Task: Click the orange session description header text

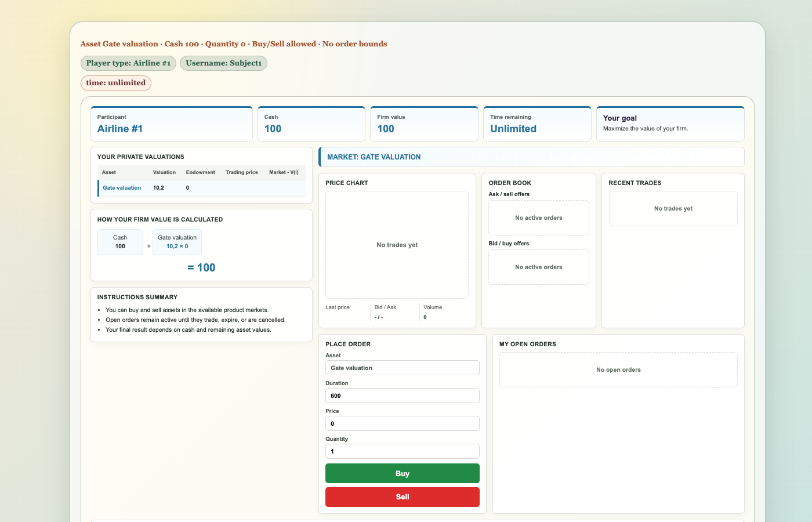Action: coord(234,44)
